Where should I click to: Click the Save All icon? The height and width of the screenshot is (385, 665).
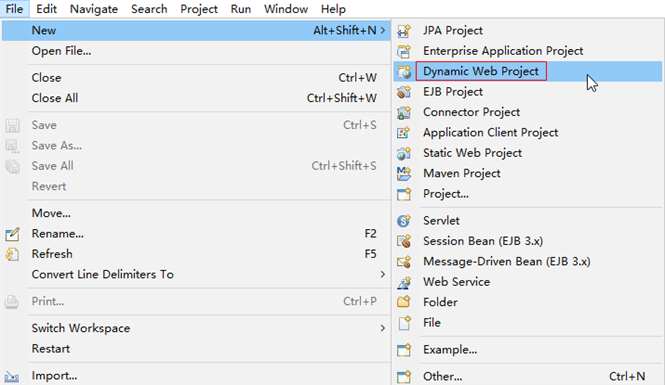[x=12, y=166]
